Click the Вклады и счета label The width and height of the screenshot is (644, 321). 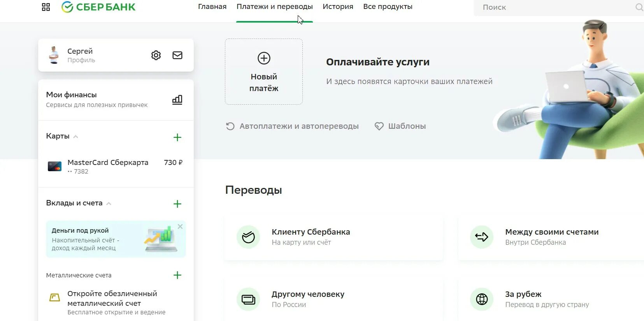(74, 203)
